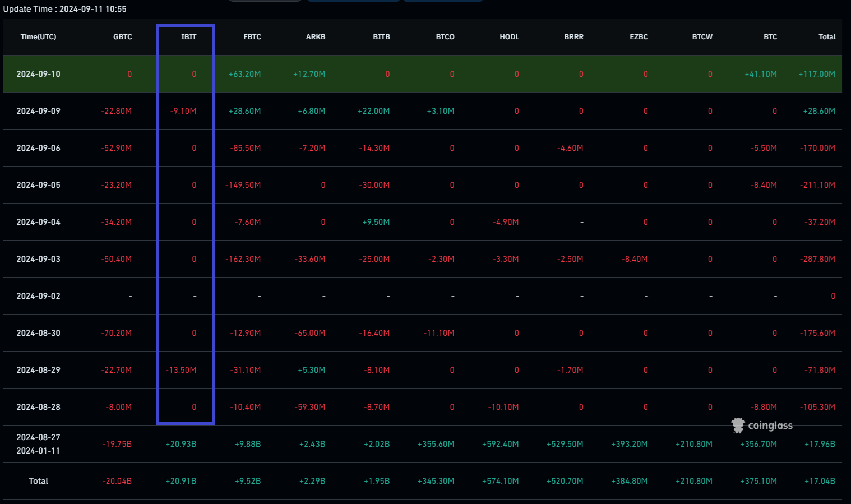Select the Time(UTC) column header

click(x=38, y=36)
